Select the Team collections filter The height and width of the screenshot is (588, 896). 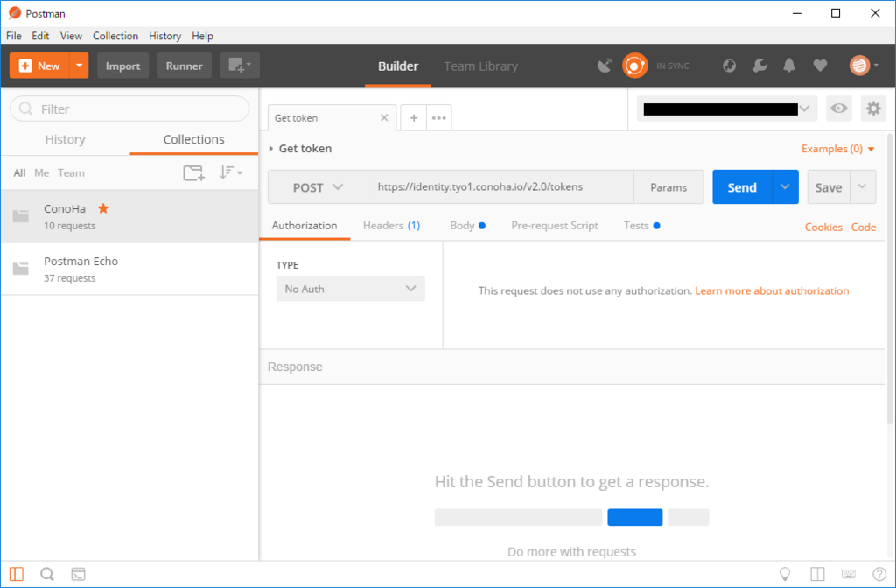click(71, 172)
